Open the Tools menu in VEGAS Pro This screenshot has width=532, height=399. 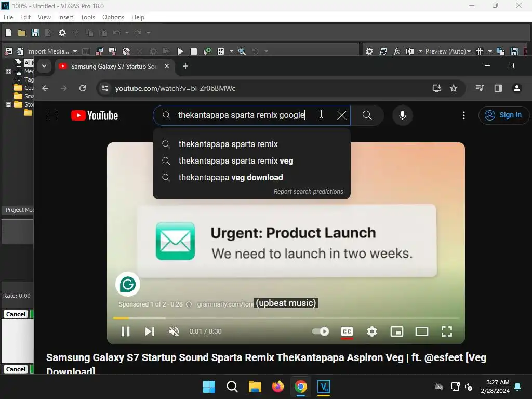(x=87, y=17)
